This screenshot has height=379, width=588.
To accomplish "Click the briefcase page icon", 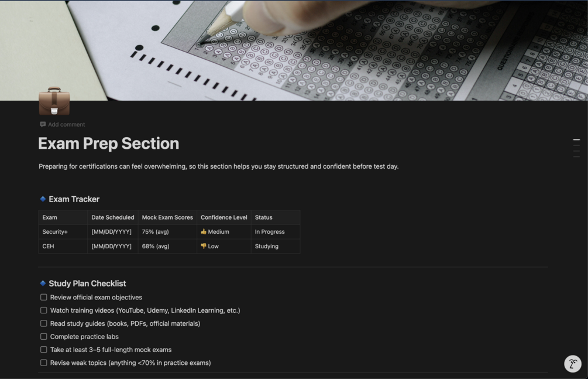I will 54,101.
